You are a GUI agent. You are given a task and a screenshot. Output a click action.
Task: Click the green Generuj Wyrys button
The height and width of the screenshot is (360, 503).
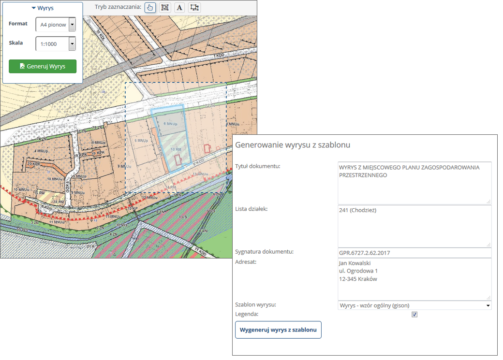(43, 66)
